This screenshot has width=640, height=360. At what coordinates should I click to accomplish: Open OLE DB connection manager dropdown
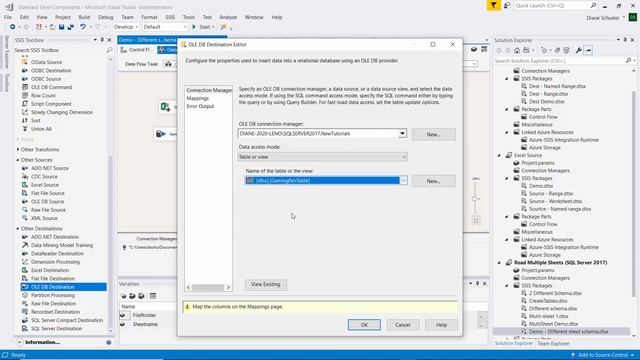(x=402, y=133)
